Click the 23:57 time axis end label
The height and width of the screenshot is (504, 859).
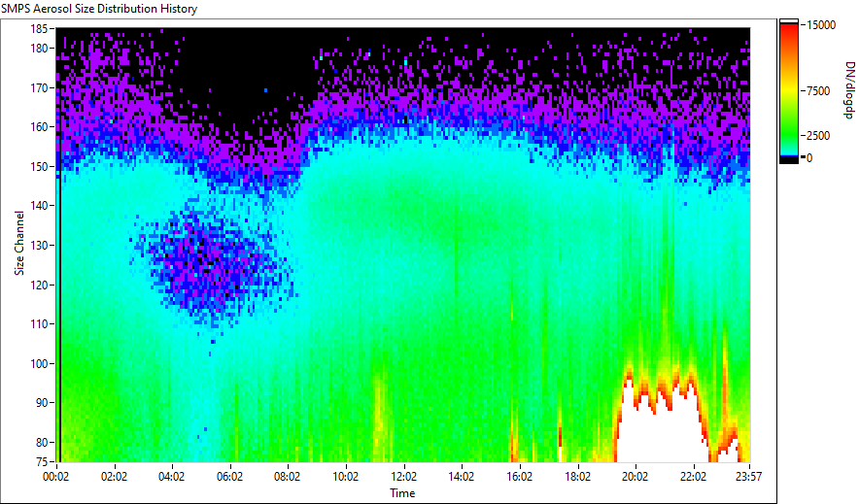(748, 477)
